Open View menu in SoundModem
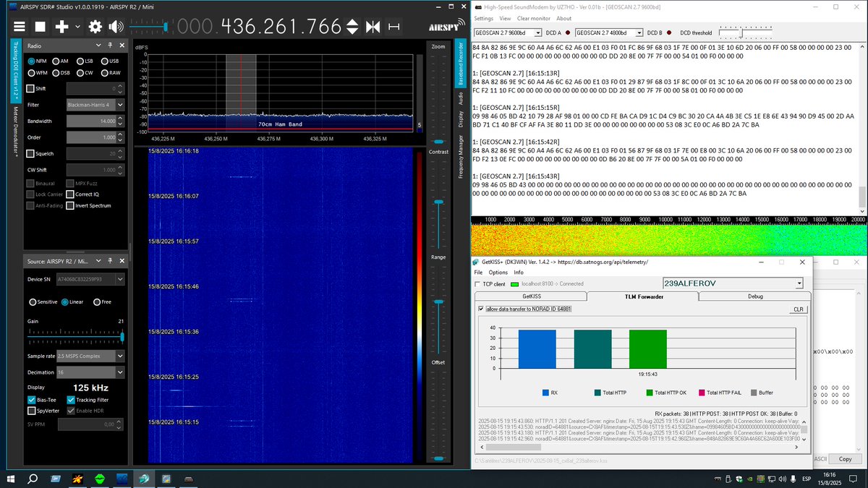Screen dimensions: 868x488 tap(505, 18)
